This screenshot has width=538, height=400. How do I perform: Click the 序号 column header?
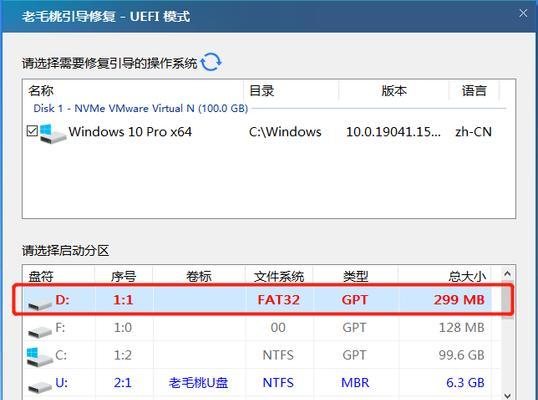point(124,276)
